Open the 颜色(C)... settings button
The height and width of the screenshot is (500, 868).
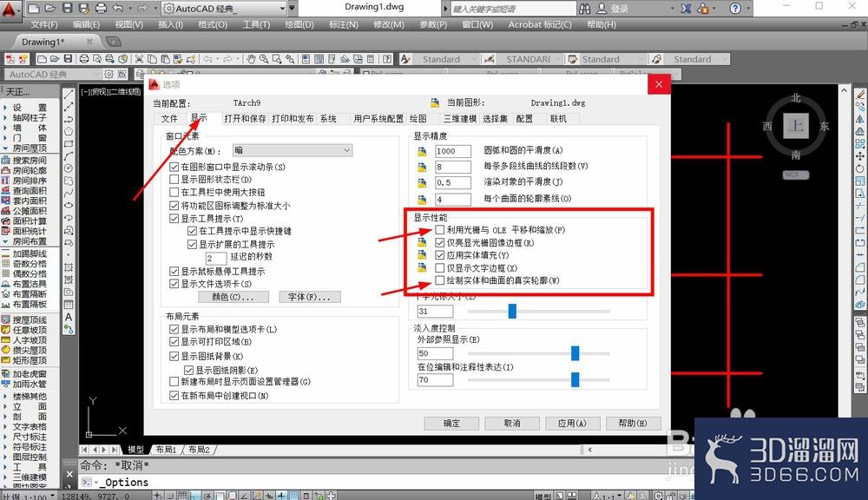click(233, 297)
